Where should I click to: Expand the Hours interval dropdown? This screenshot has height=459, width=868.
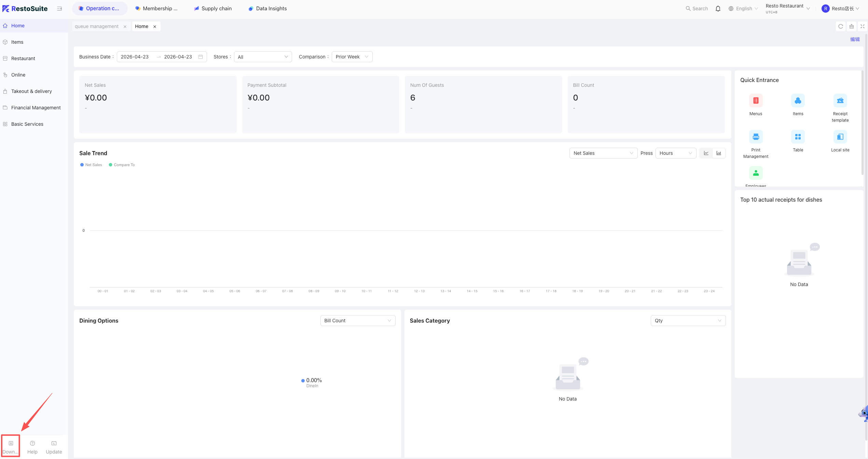[x=676, y=153]
